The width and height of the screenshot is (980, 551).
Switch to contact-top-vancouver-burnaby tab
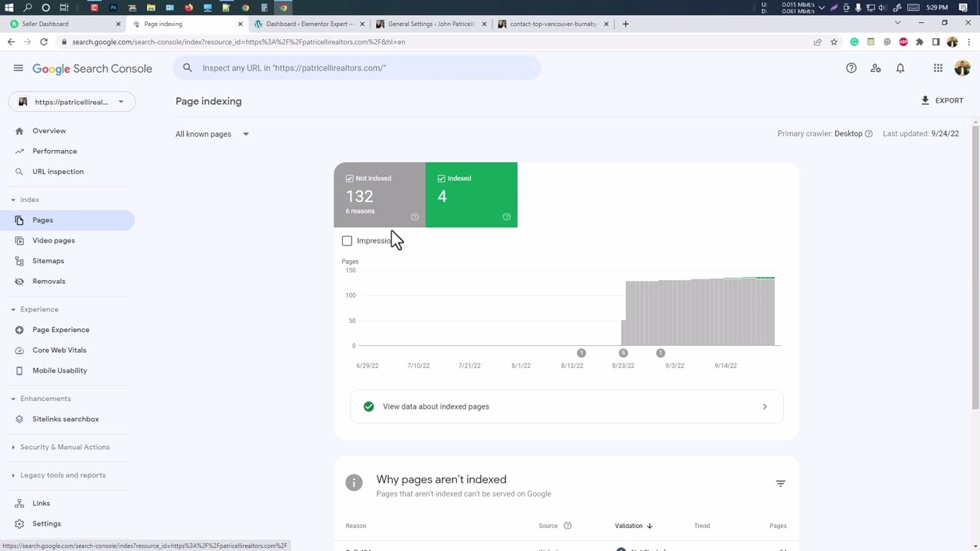[554, 24]
